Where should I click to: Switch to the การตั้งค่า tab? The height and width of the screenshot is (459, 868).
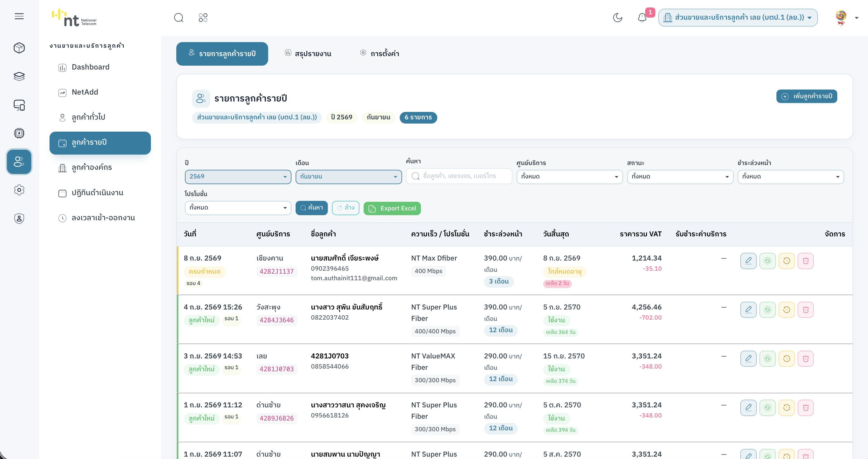click(379, 54)
